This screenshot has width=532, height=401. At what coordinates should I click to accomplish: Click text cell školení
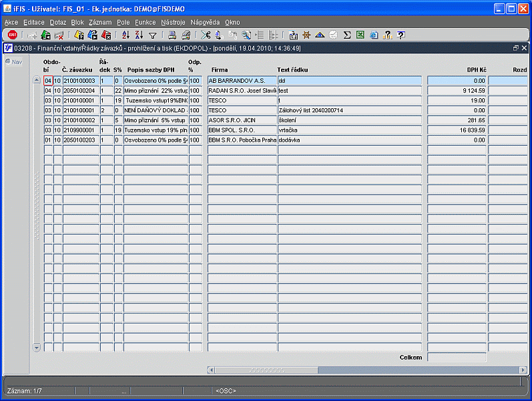pos(350,120)
